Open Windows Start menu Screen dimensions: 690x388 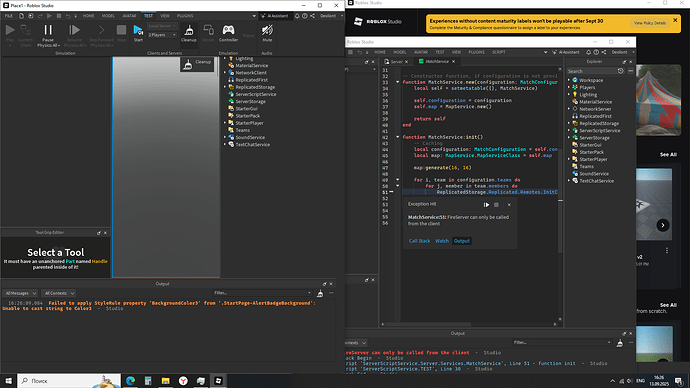tap(8, 381)
